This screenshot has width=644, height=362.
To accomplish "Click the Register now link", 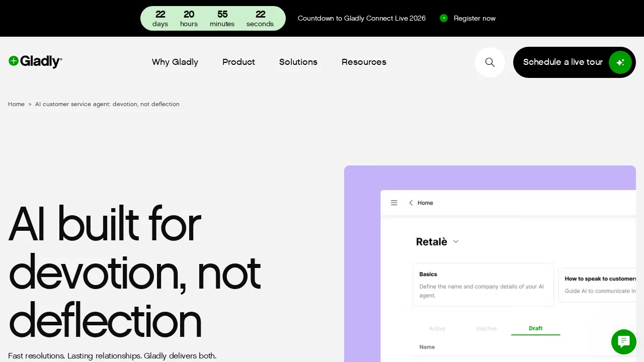I will 474,18.
